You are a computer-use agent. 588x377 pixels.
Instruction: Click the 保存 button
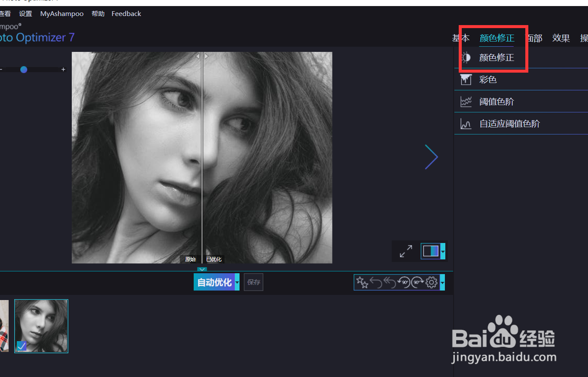(254, 282)
